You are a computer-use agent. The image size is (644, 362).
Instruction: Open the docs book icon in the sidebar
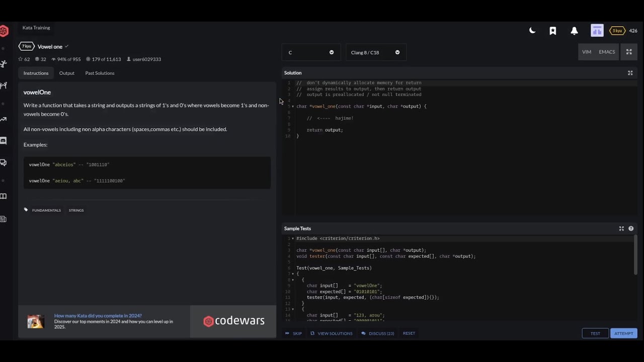3,196
